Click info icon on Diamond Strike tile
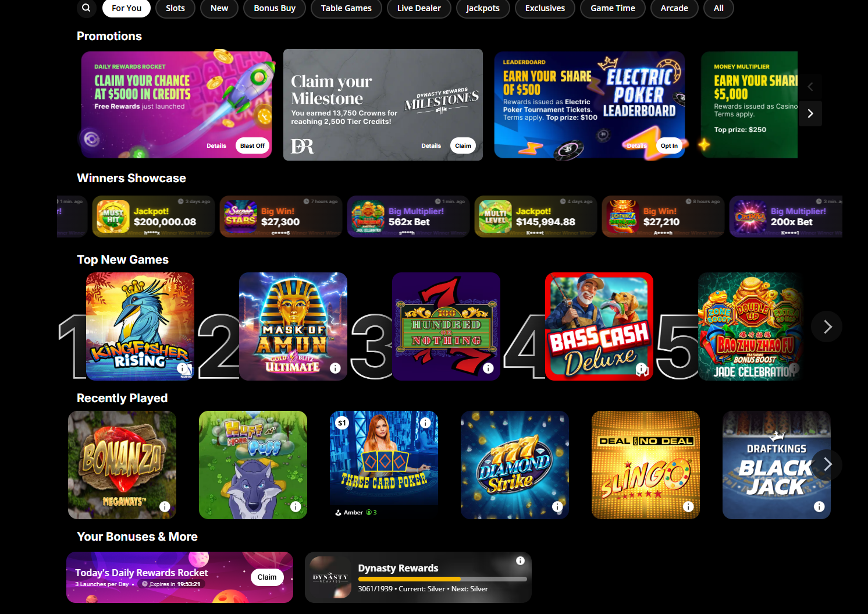The height and width of the screenshot is (614, 868). 557,506
